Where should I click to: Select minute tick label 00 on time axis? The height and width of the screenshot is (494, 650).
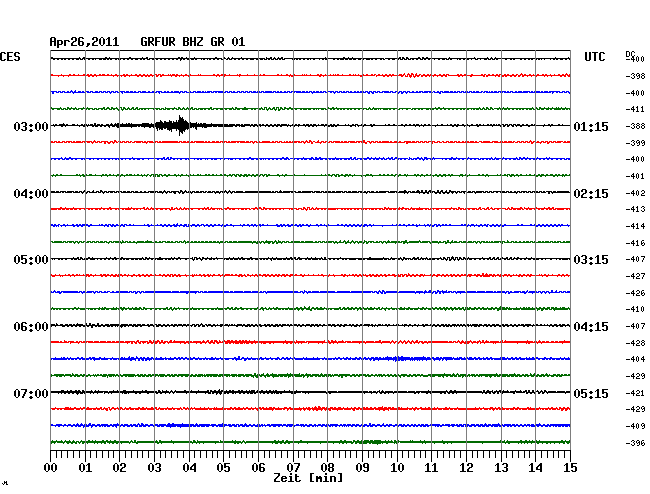point(51,468)
